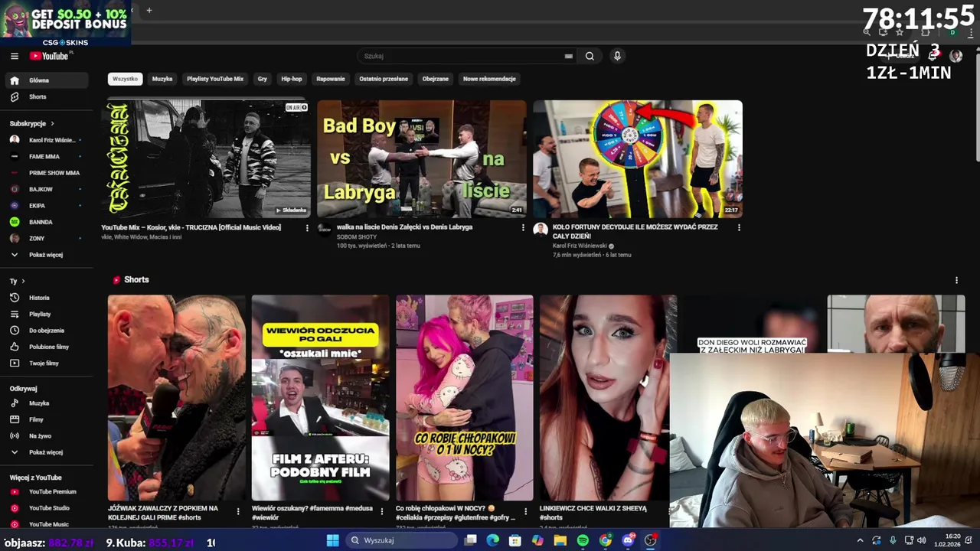Open Filmy under Odkrywaj

point(47,419)
